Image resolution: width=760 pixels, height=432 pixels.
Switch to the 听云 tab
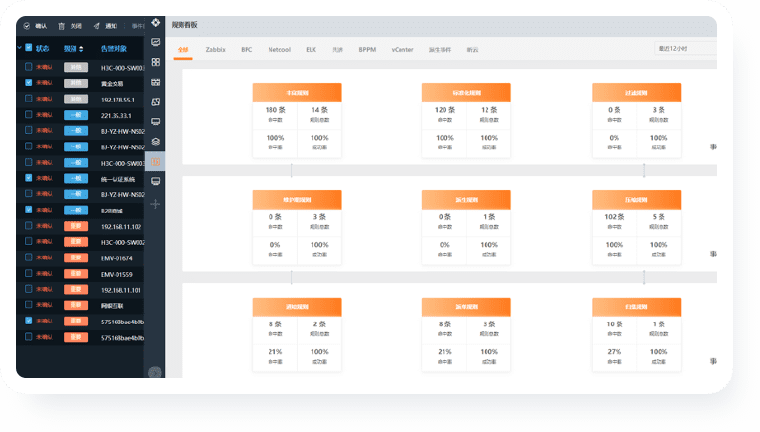473,49
